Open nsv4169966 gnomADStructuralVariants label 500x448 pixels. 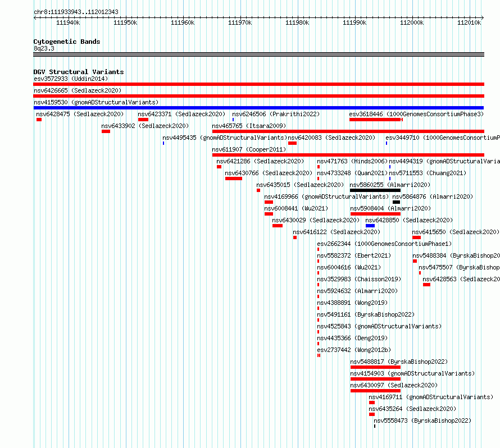(x=326, y=196)
